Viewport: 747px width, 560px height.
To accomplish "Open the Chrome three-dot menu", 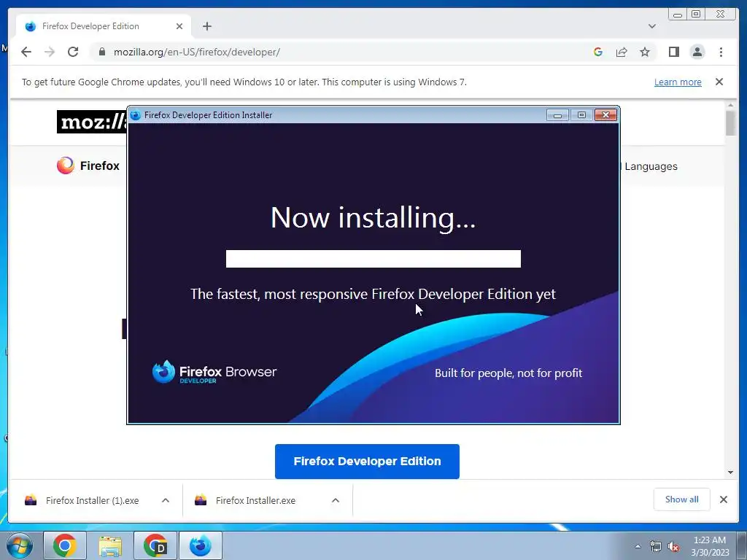I will (721, 52).
